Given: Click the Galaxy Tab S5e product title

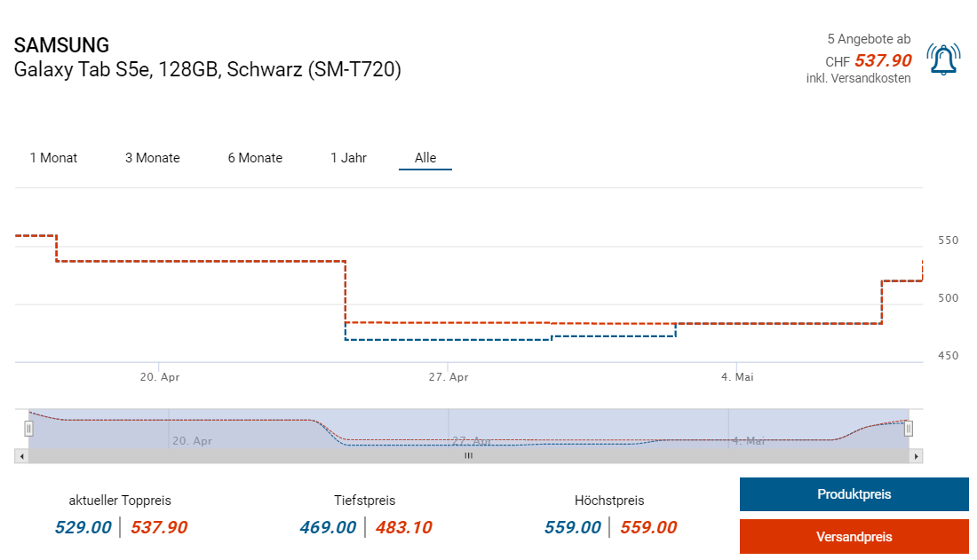Looking at the screenshot, I should tap(208, 70).
